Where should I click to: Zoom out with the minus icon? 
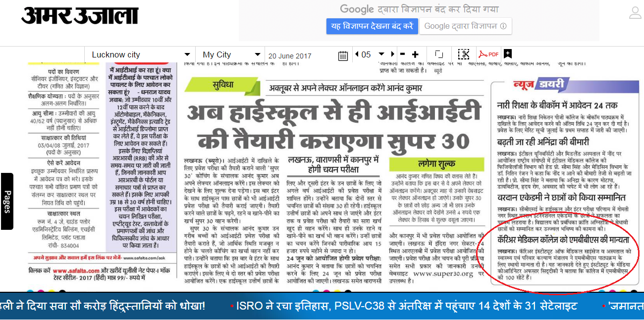(402, 54)
